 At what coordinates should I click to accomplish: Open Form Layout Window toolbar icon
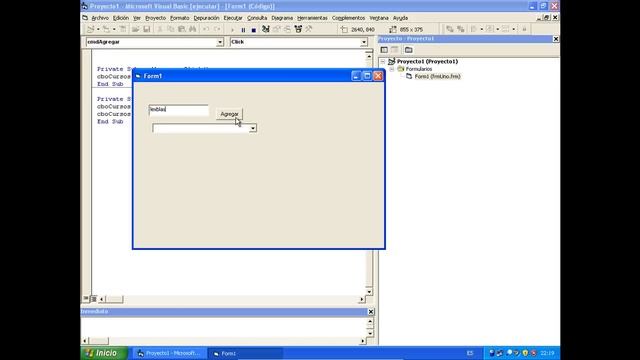pyautogui.click(x=287, y=29)
